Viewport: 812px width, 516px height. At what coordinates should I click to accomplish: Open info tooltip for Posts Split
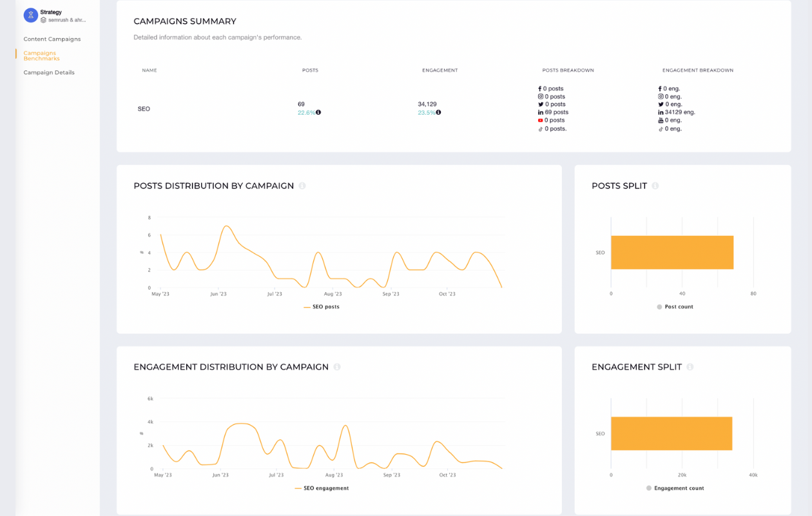click(x=655, y=186)
